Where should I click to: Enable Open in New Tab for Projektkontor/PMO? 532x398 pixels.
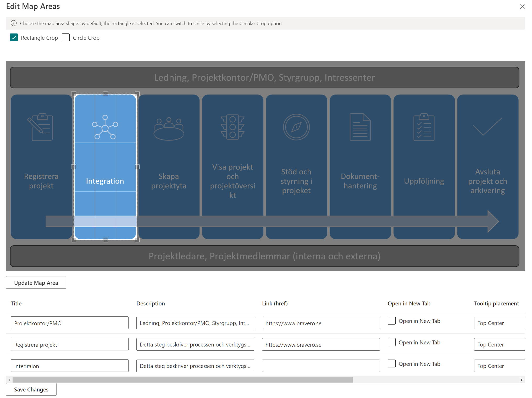392,321
